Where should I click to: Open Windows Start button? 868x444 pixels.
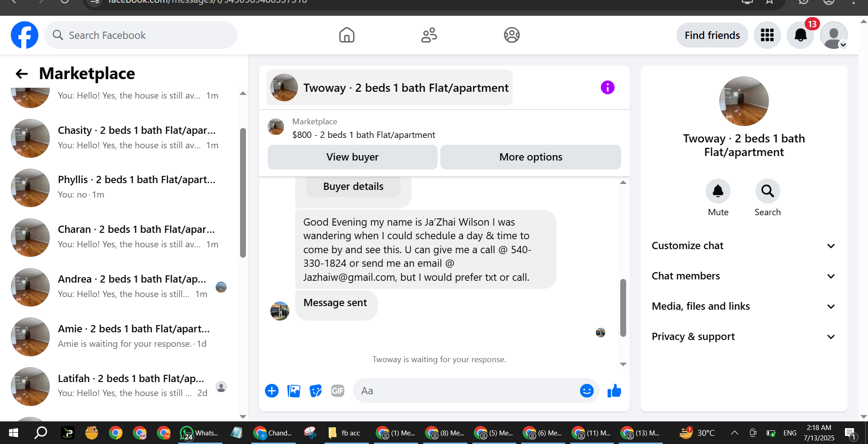click(x=13, y=433)
